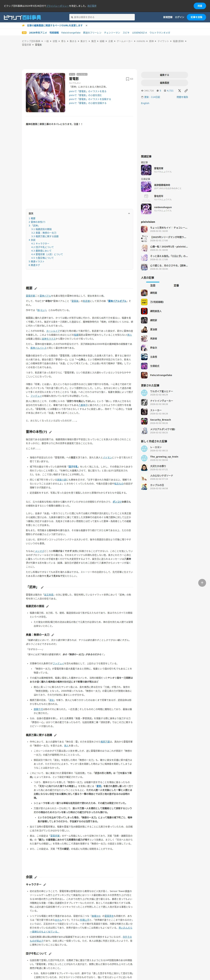Open pixivision article ちょっと苦めもイイ チョコレー…
The image size is (210, 980).
(x=168, y=228)
